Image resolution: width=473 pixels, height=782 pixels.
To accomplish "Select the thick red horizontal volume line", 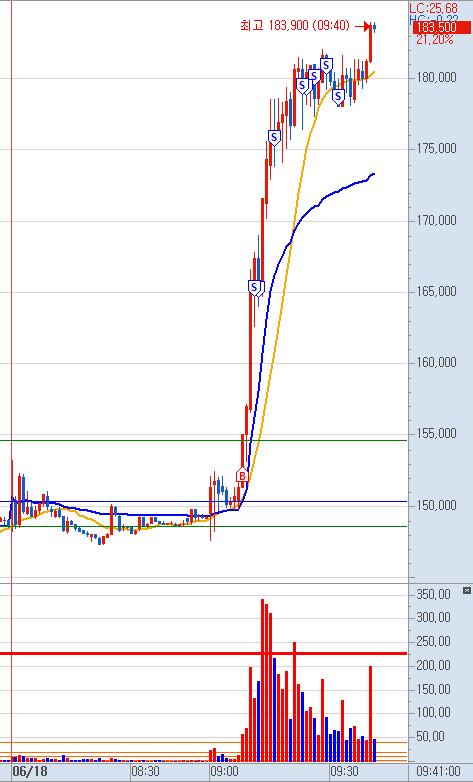I will (x=204, y=653).
